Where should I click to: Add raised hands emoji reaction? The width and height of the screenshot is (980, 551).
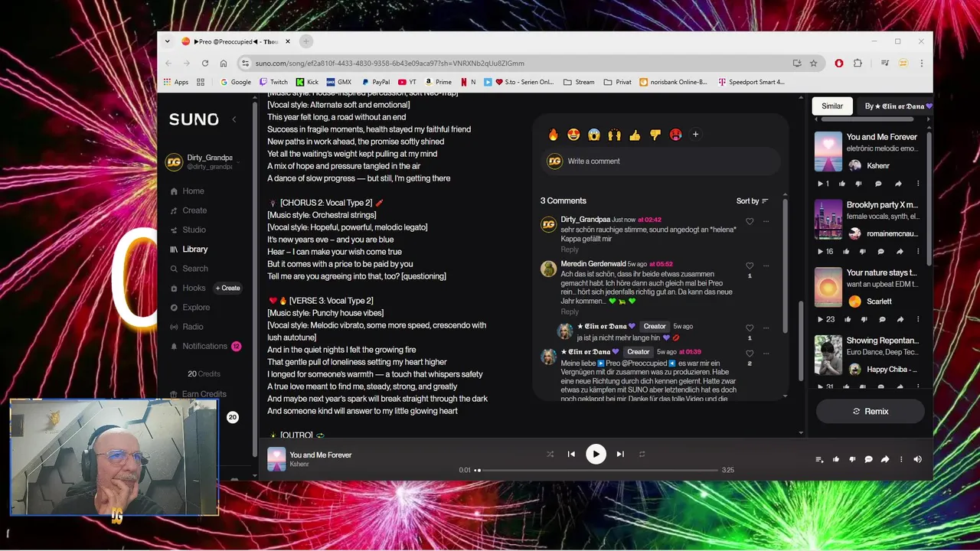[x=614, y=135]
